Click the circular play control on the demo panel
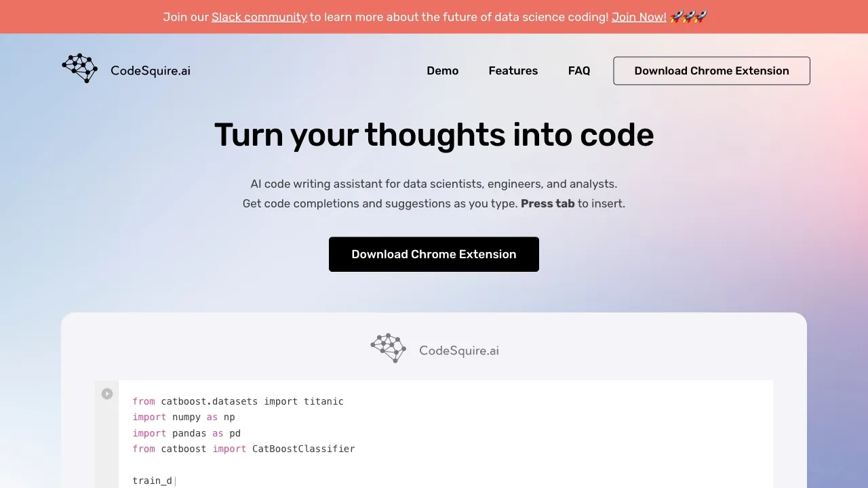Image resolution: width=868 pixels, height=488 pixels. tap(106, 393)
